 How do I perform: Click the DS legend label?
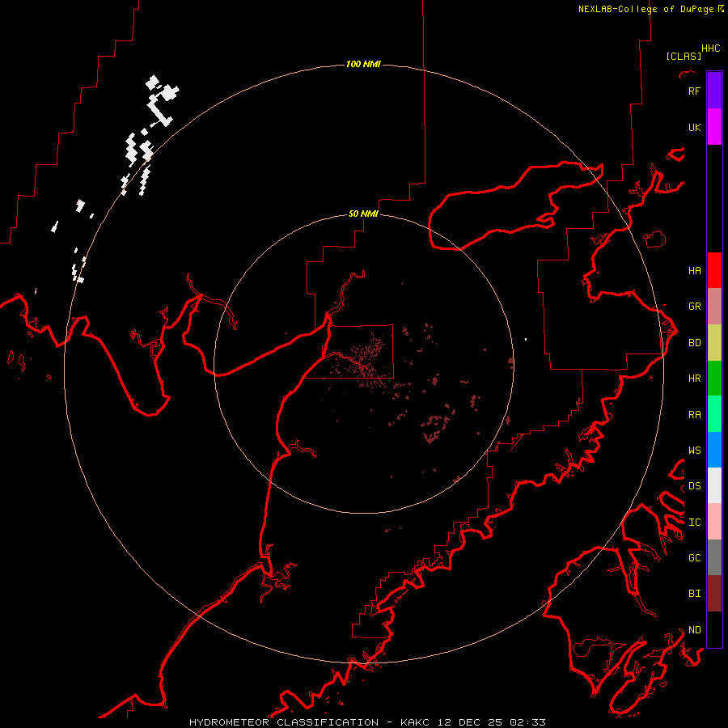pyautogui.click(x=694, y=485)
